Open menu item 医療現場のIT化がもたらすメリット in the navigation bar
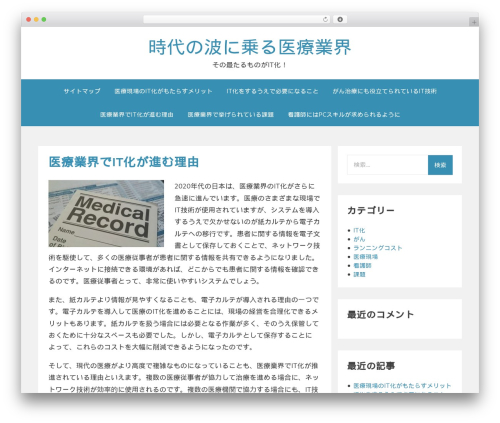The width and height of the screenshot is (500, 423). [163, 91]
